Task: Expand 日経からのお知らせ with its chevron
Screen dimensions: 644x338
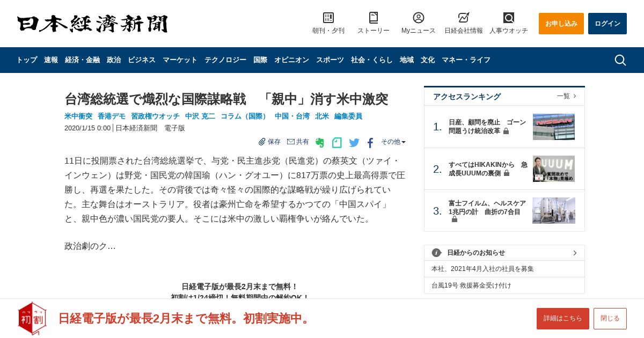Action: 575,253
